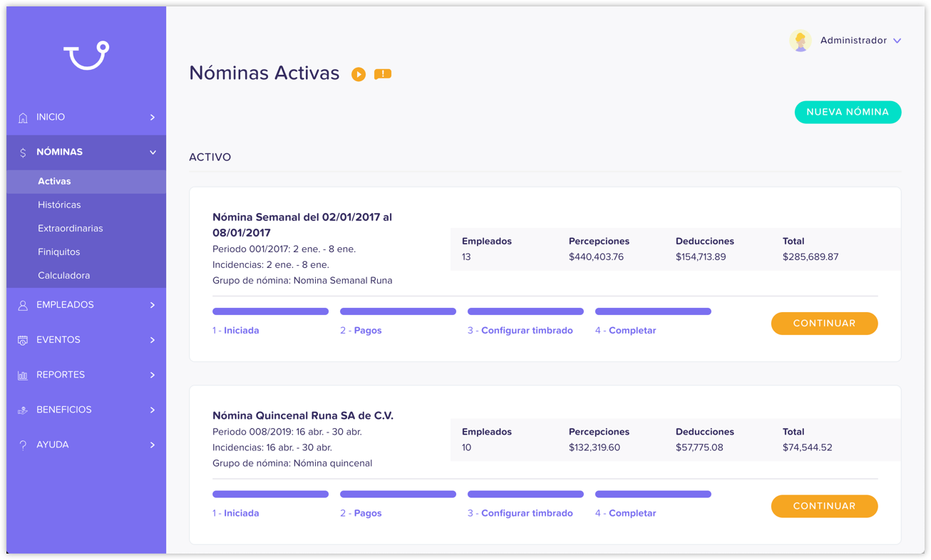Open Configurar timbrado step in Nómina Semanal

(526, 331)
